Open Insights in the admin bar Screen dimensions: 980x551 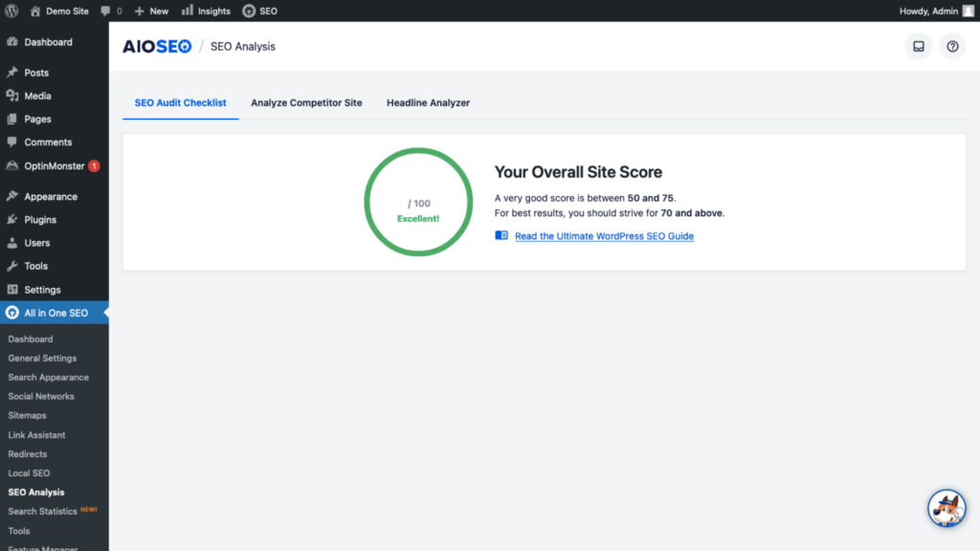coord(206,11)
